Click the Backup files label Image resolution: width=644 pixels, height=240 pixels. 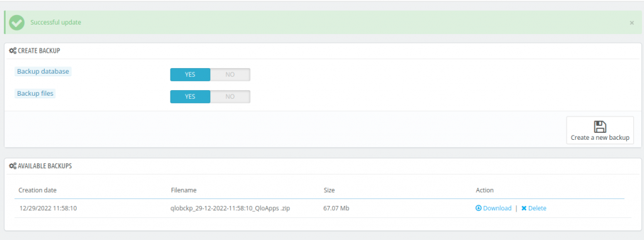pos(35,93)
